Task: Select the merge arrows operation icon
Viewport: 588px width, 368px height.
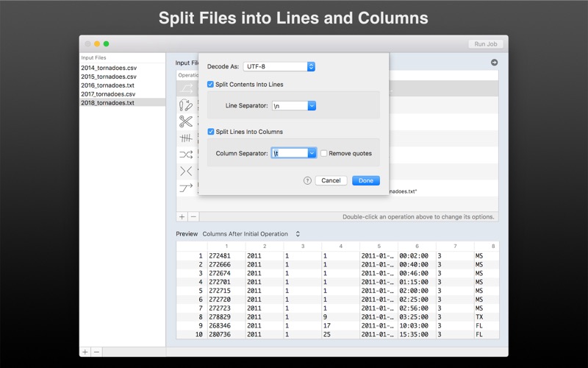Action: click(186, 171)
